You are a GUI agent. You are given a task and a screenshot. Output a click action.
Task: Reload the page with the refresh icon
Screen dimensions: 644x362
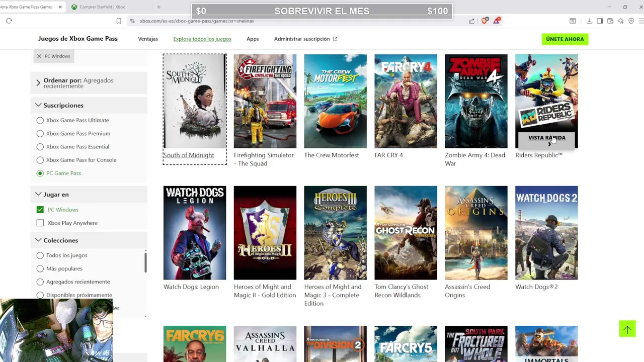(x=9, y=21)
